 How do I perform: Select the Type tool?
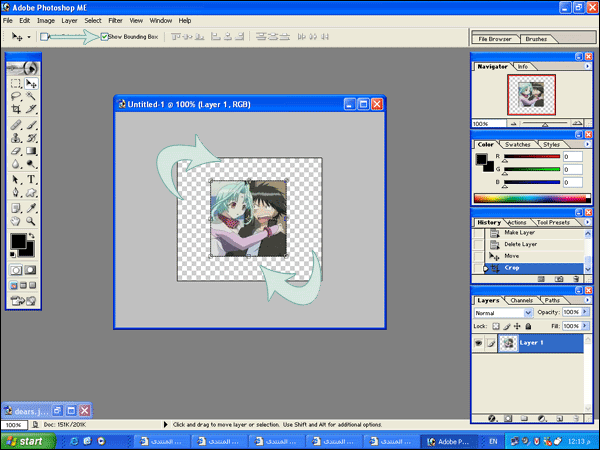pos(31,179)
